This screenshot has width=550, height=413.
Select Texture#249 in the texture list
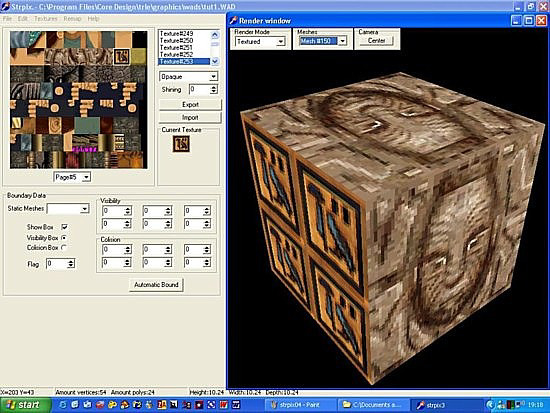point(184,34)
